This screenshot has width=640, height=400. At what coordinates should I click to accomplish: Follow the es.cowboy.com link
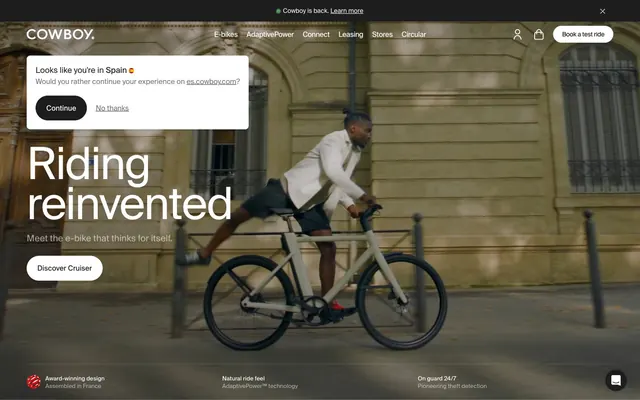[x=211, y=82]
